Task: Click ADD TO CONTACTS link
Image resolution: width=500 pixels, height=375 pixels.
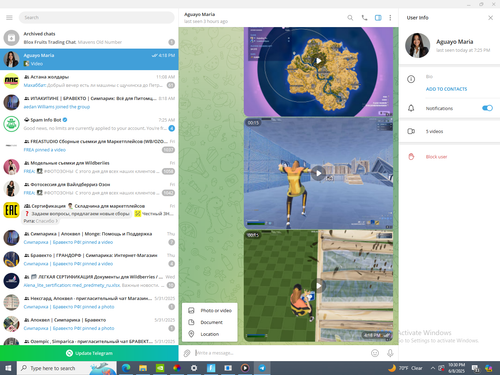Action: (446, 89)
